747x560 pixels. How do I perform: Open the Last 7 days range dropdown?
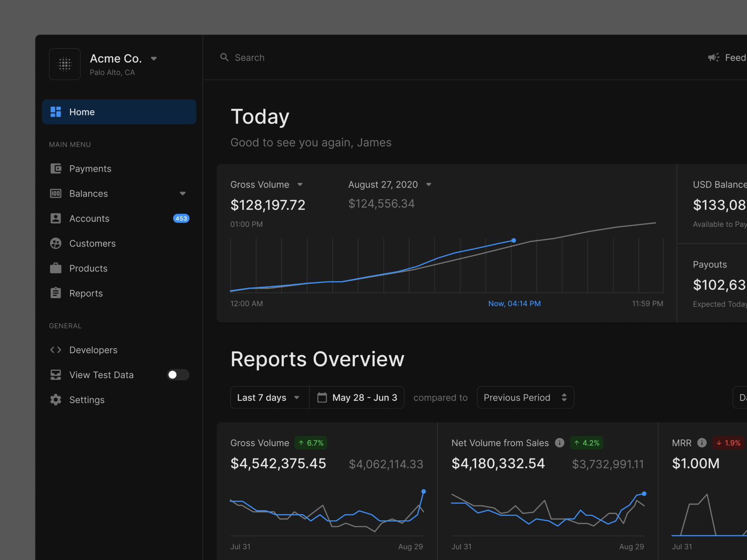[x=270, y=398]
